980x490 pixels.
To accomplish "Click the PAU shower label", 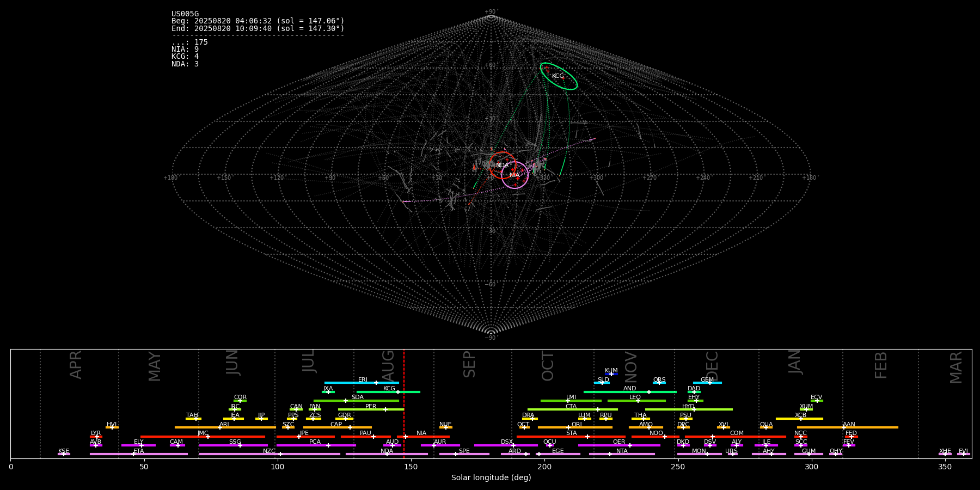I will 365,433.
